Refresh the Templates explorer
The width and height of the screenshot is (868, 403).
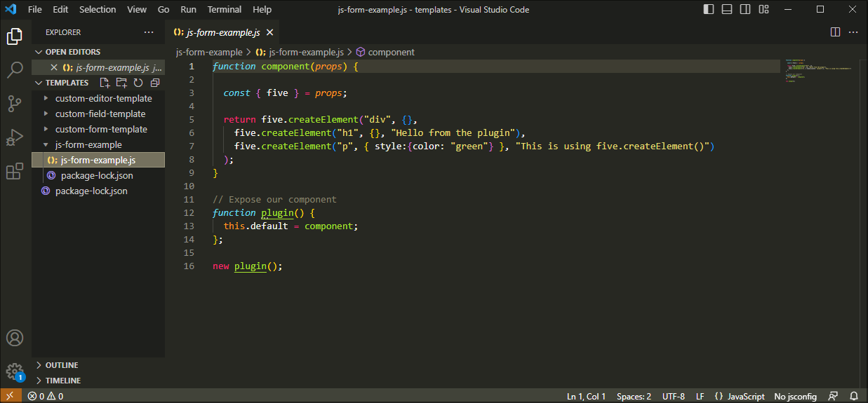coord(138,83)
